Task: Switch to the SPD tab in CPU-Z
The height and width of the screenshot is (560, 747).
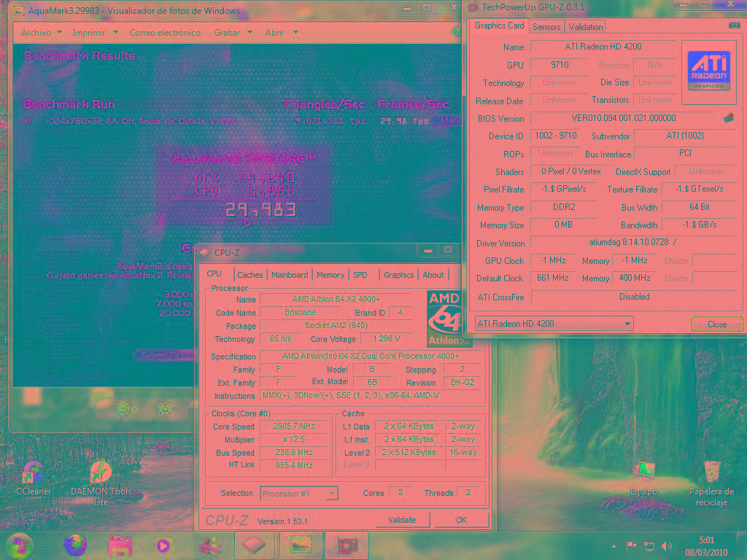Action: (x=360, y=275)
